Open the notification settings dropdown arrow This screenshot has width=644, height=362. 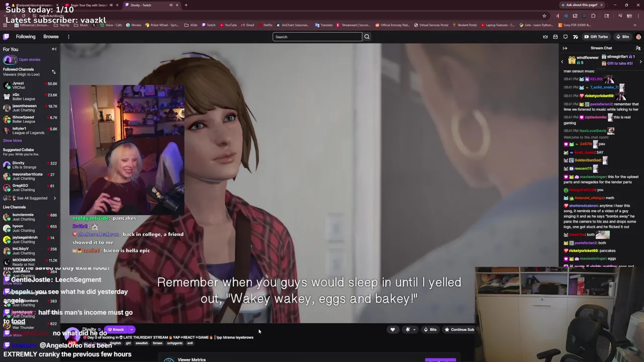[x=414, y=330]
